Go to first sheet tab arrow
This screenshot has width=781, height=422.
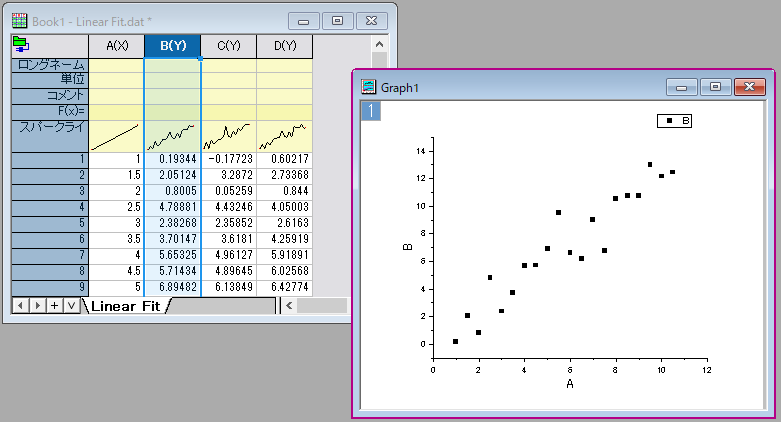point(20,305)
